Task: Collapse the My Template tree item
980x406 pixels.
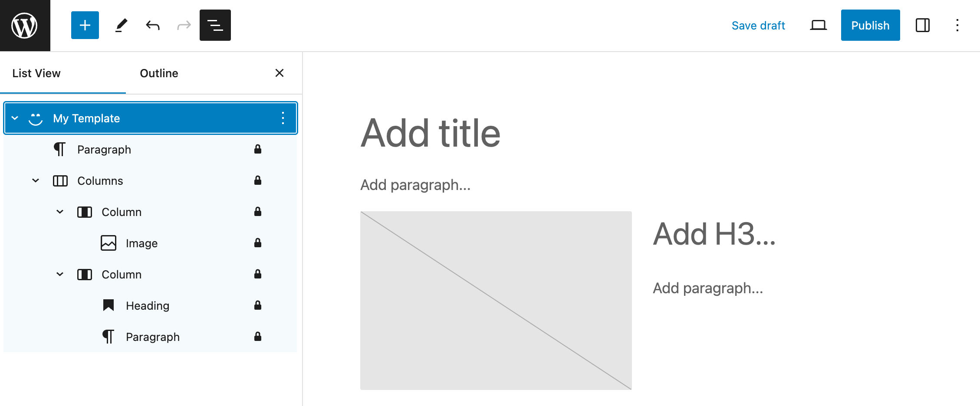Action: click(15, 118)
